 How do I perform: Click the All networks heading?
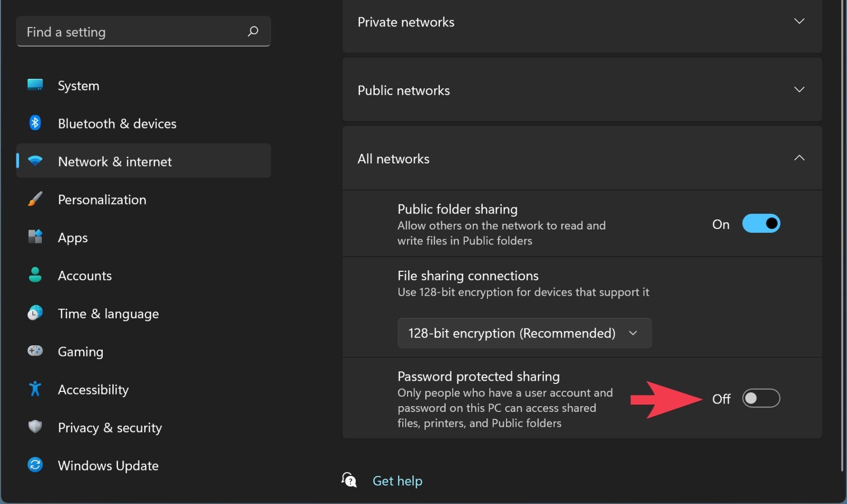[x=393, y=159]
